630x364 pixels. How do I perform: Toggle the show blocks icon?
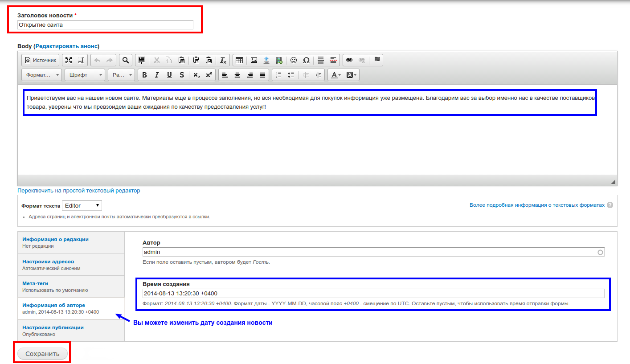click(x=81, y=60)
